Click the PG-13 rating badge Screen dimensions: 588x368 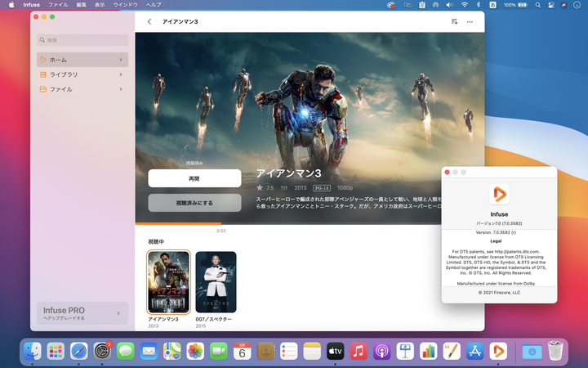(x=322, y=188)
